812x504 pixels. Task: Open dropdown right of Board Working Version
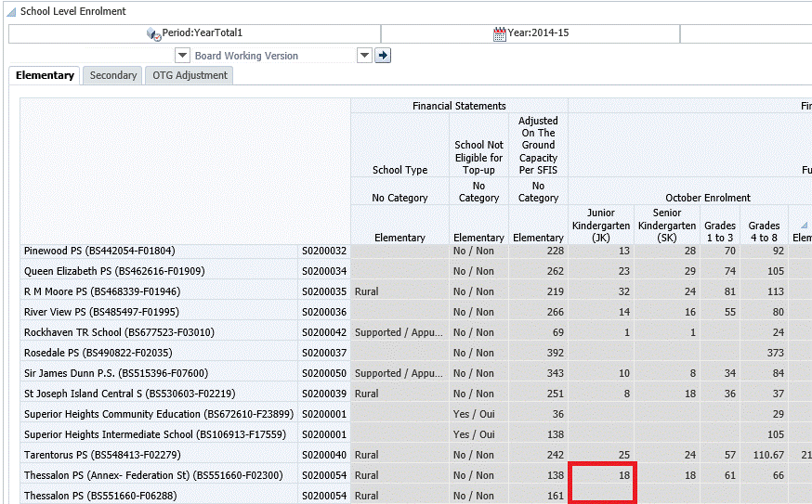tap(364, 56)
